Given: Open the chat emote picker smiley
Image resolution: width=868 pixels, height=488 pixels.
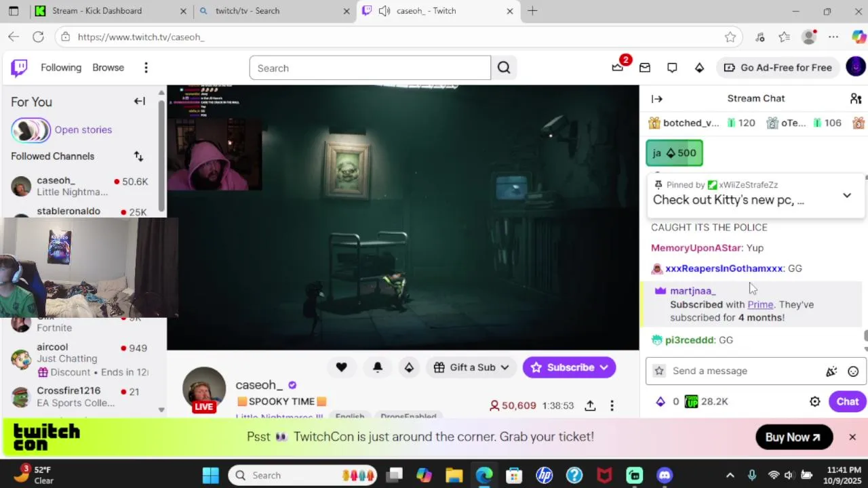Looking at the screenshot, I should [853, 371].
